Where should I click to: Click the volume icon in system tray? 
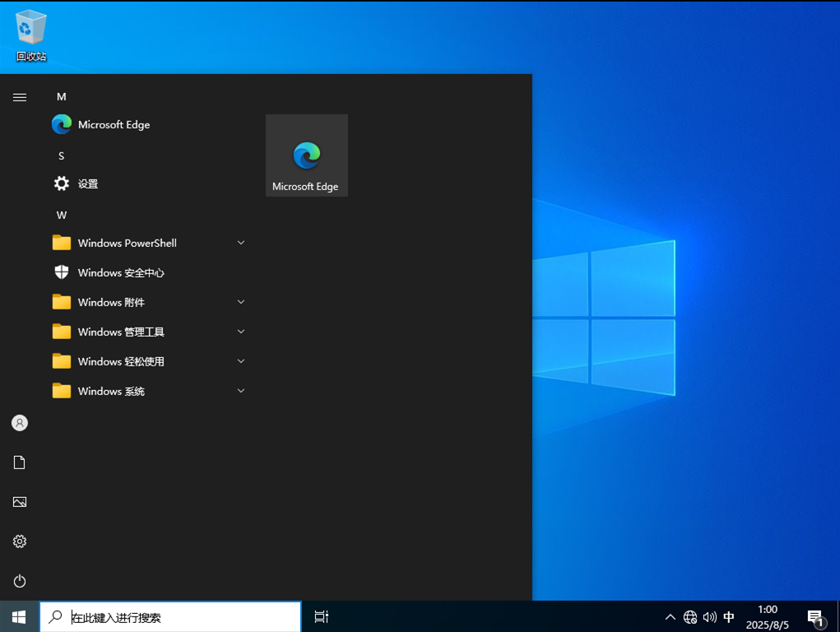click(x=709, y=616)
